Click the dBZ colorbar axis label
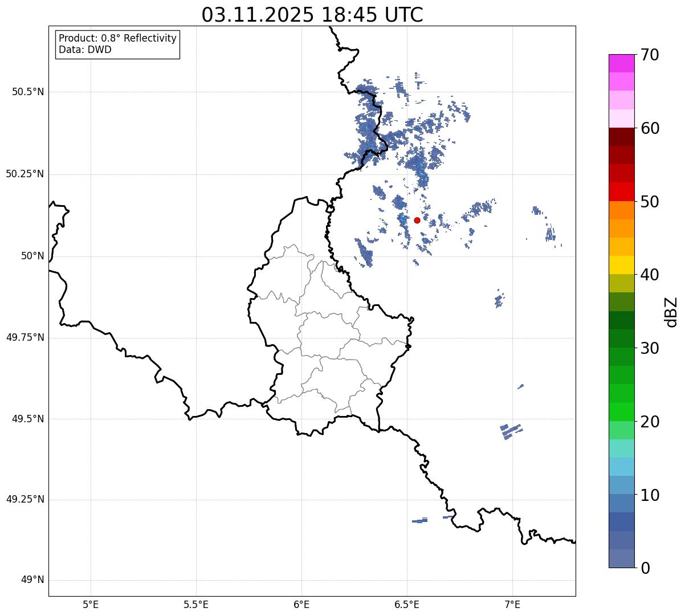 (x=671, y=312)
